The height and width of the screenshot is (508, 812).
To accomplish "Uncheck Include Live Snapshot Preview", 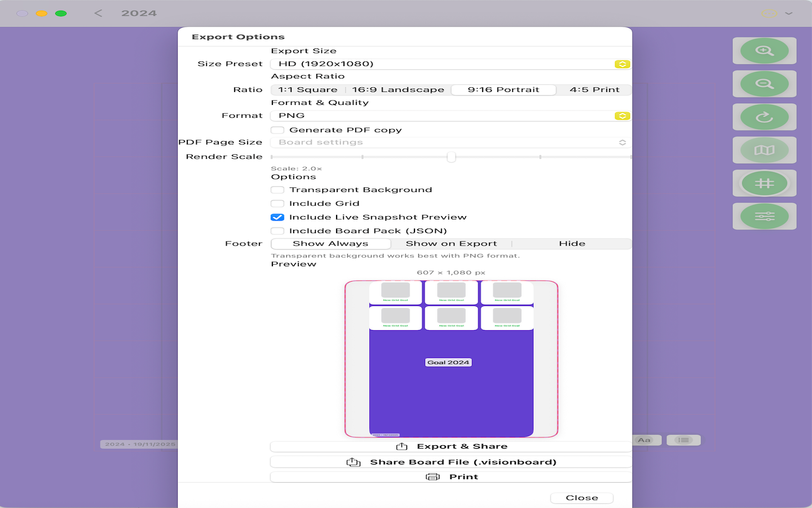I will pyautogui.click(x=277, y=217).
